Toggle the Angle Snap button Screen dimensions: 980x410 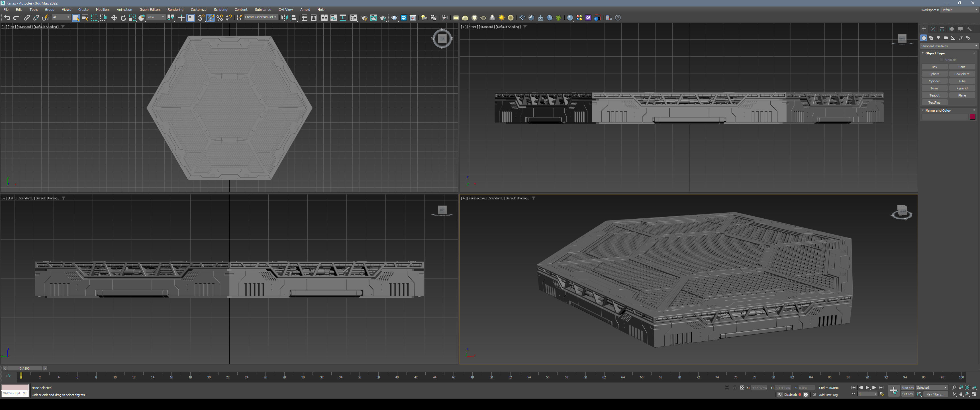(x=210, y=17)
